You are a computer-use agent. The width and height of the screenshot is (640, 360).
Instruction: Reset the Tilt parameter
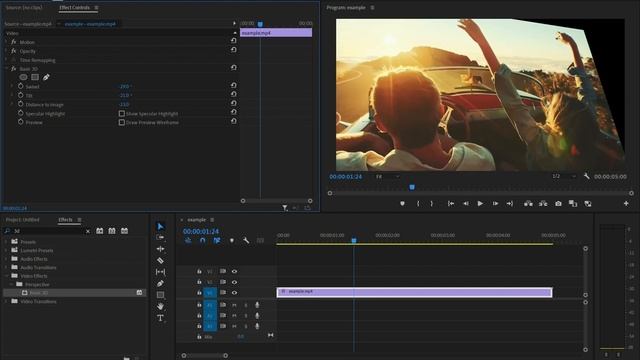point(233,95)
